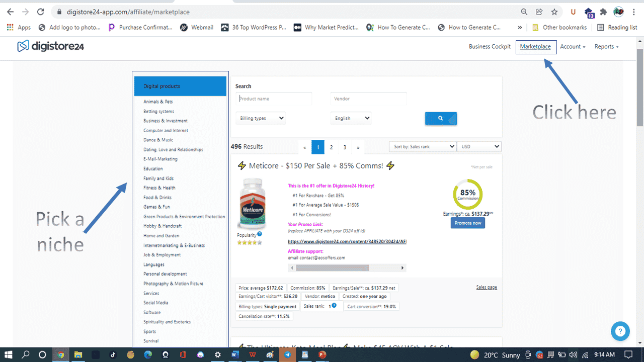This screenshot has width=644, height=362.
Task: Open Microsoft Edge from the taskbar
Action: tap(148, 354)
